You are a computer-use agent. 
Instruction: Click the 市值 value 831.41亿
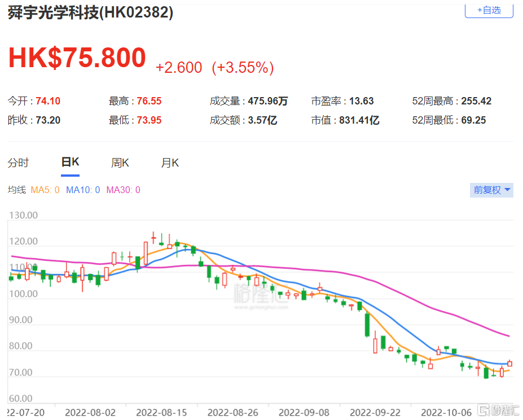[x=359, y=120]
